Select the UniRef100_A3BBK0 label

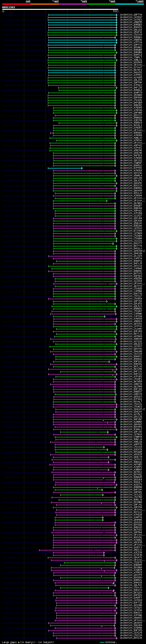pyautogui.click(x=131, y=469)
